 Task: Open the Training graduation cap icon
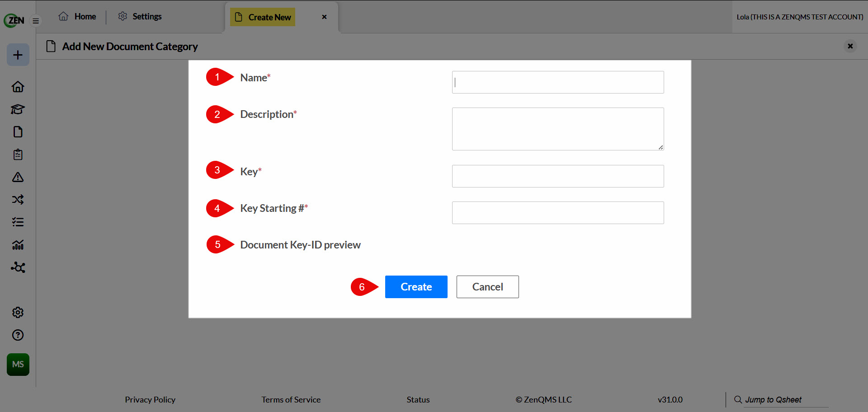coord(18,109)
